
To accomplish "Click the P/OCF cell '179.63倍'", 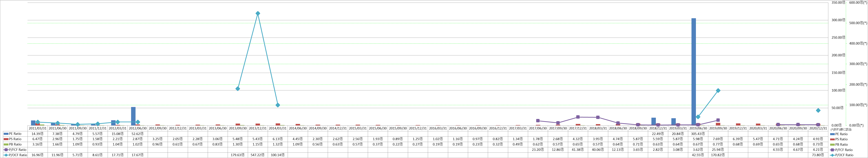I will point(238,155).
